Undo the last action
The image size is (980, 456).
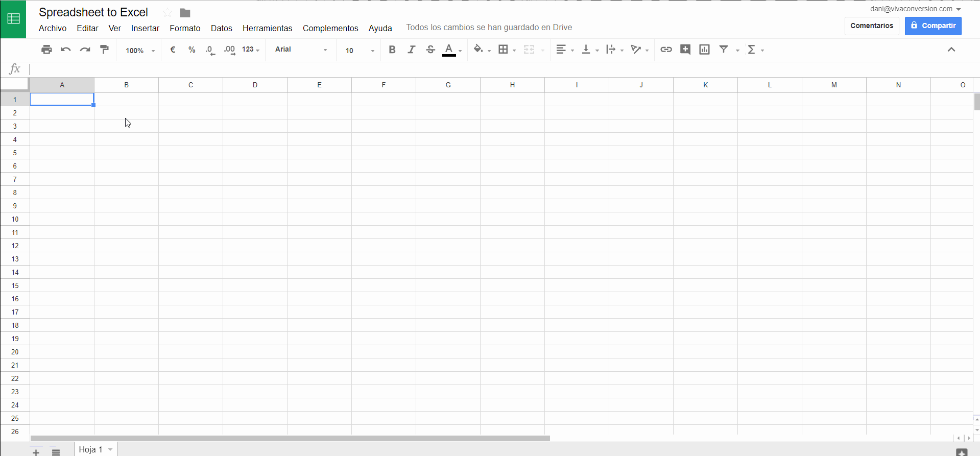click(x=65, y=50)
